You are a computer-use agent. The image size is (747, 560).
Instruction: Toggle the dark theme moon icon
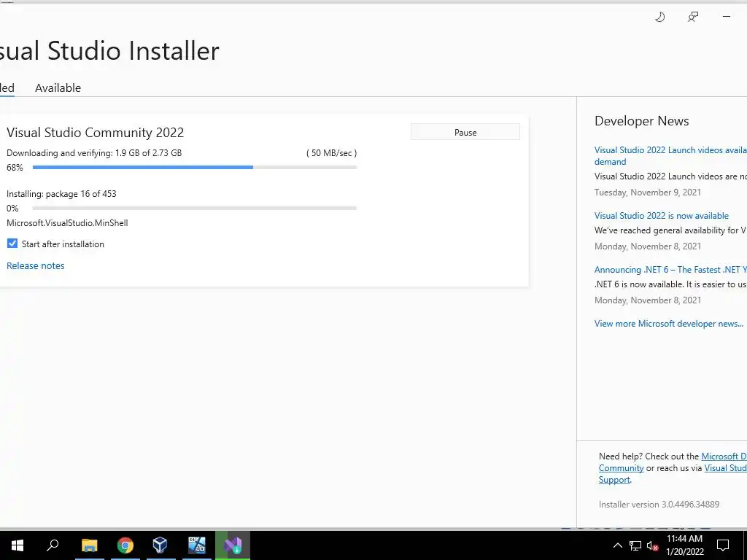[x=659, y=17]
